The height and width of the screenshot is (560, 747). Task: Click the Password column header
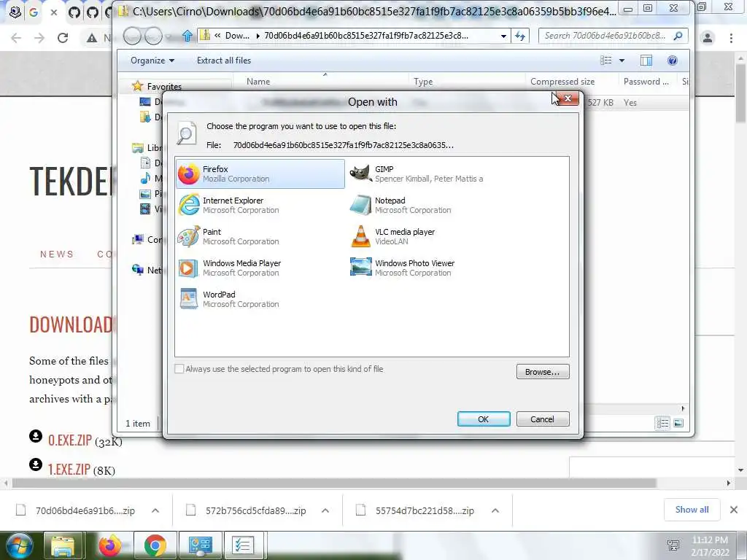click(x=646, y=82)
